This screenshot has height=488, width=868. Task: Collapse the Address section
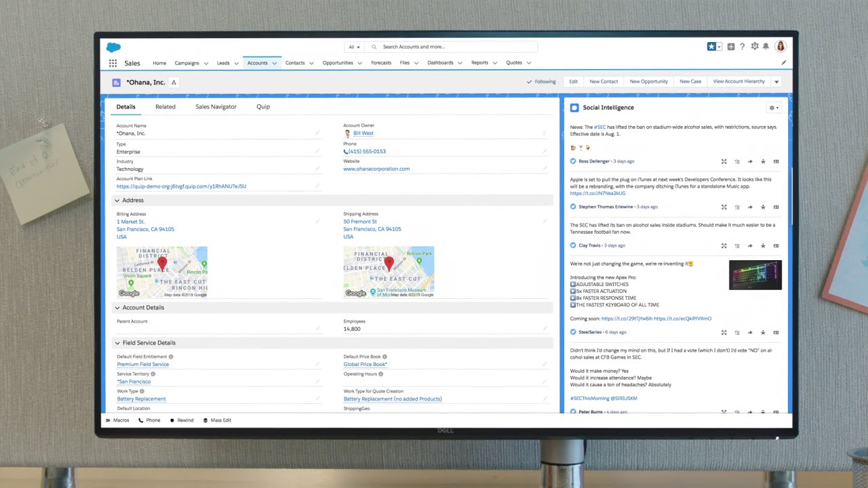(117, 201)
